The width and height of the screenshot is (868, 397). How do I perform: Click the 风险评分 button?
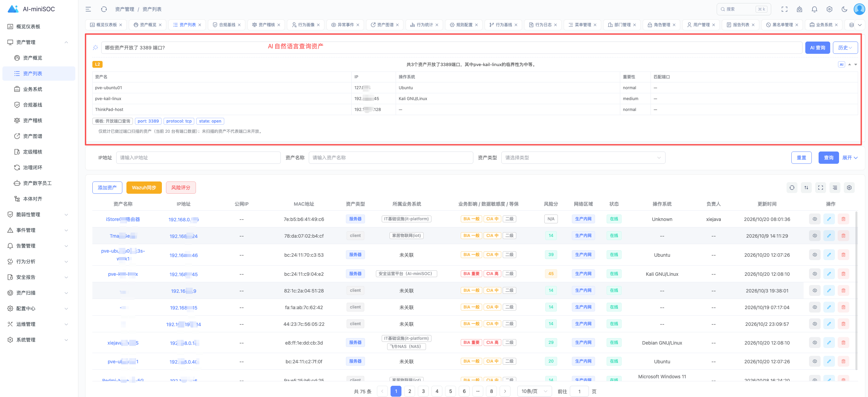(x=181, y=188)
